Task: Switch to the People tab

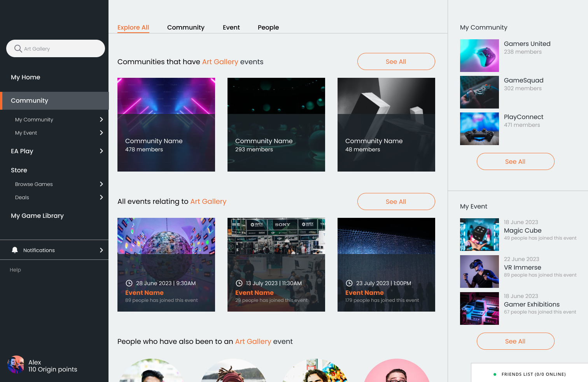Action: coord(268,27)
